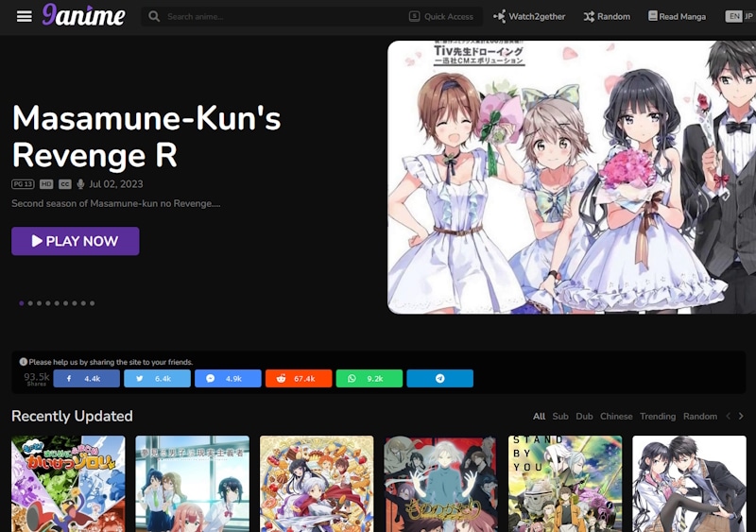756x532 pixels.
Task: Select the last carousel dot
Action: (92, 303)
